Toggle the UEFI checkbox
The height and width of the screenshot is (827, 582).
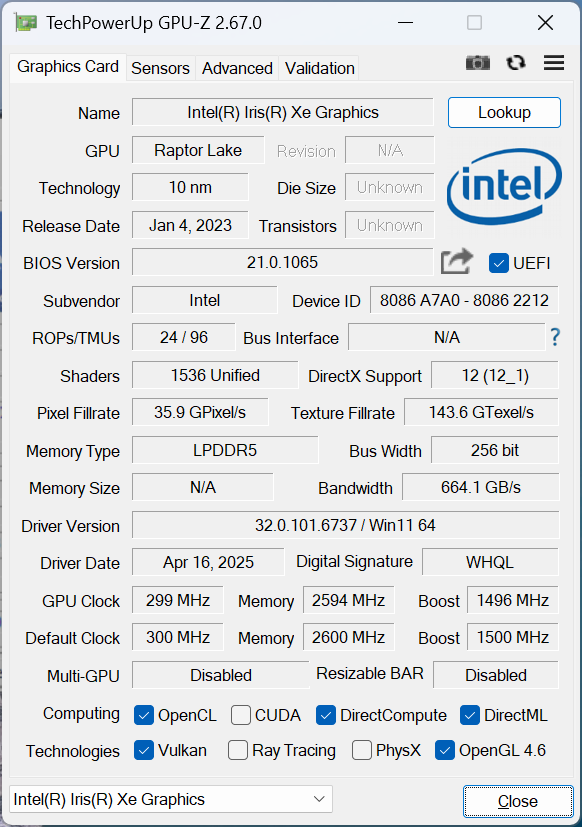[x=499, y=263]
